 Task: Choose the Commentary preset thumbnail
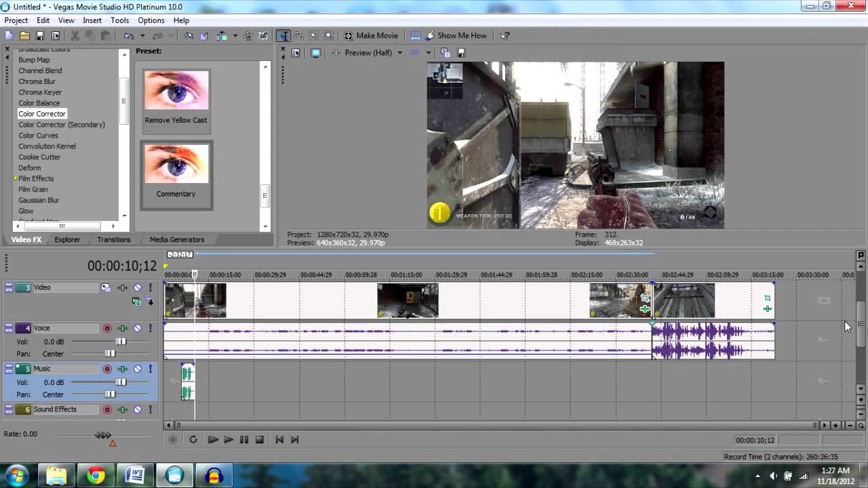point(176,163)
